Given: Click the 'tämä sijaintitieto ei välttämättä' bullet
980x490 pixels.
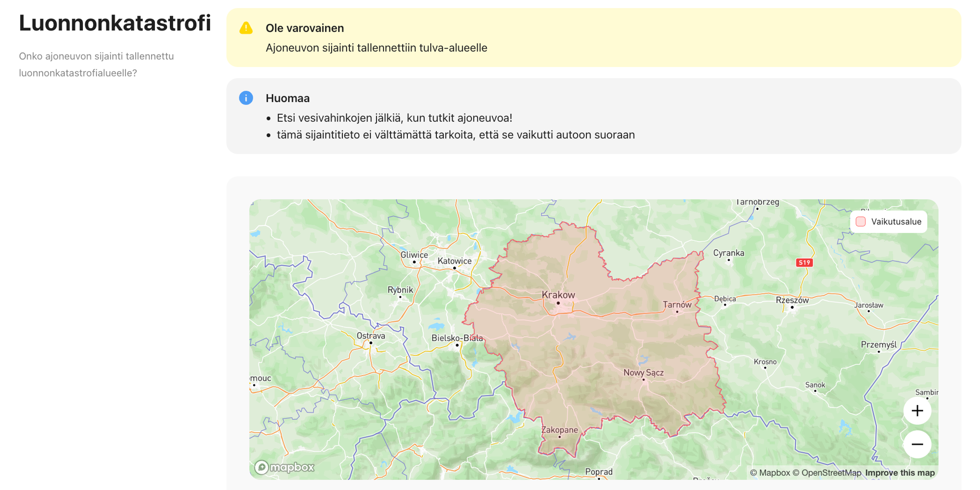Looking at the screenshot, I should tap(455, 135).
